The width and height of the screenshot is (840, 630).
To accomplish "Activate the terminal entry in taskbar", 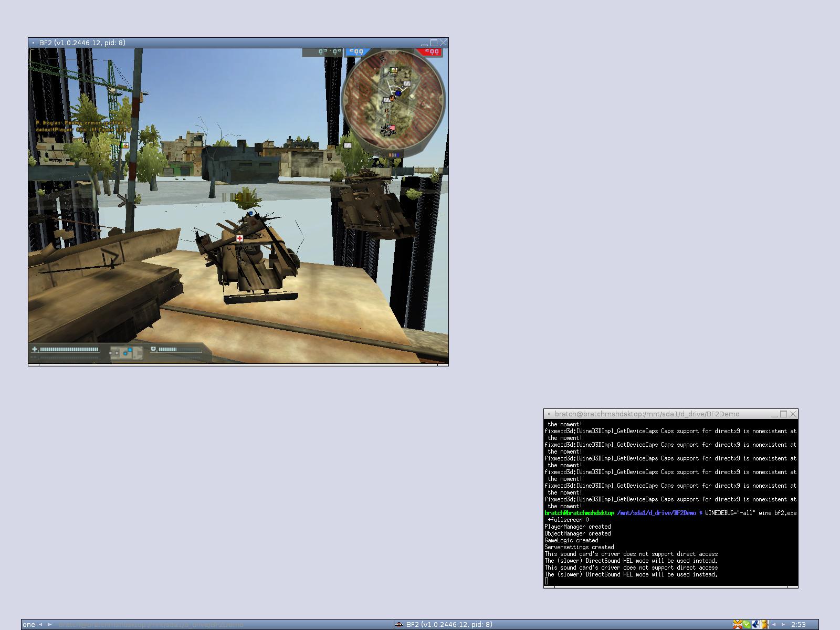I will click(x=224, y=624).
